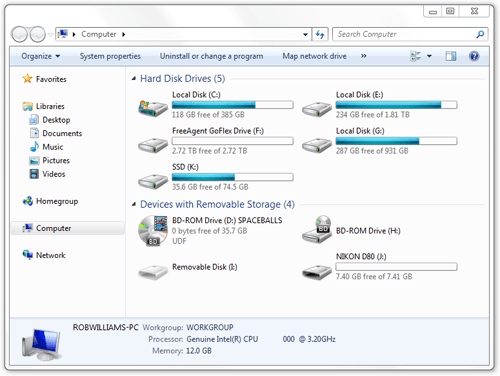500x376 pixels.
Task: Expand the change view dropdown arrow
Action: click(x=429, y=56)
